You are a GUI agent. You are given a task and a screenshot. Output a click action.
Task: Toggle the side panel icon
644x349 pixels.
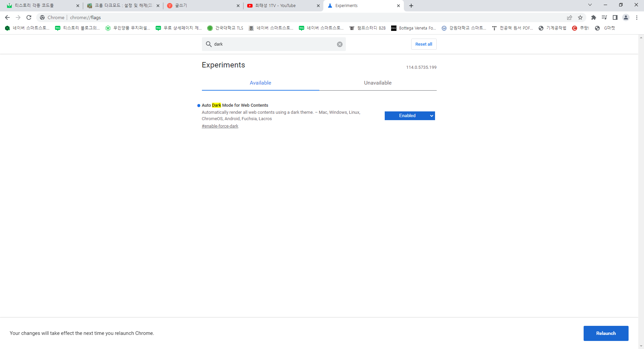click(615, 17)
